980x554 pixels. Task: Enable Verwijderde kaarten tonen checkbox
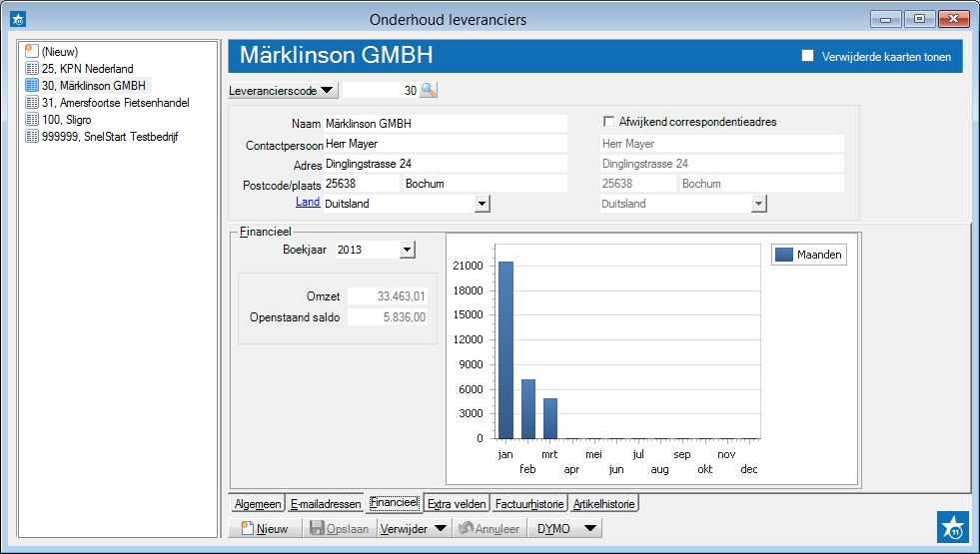(x=808, y=56)
